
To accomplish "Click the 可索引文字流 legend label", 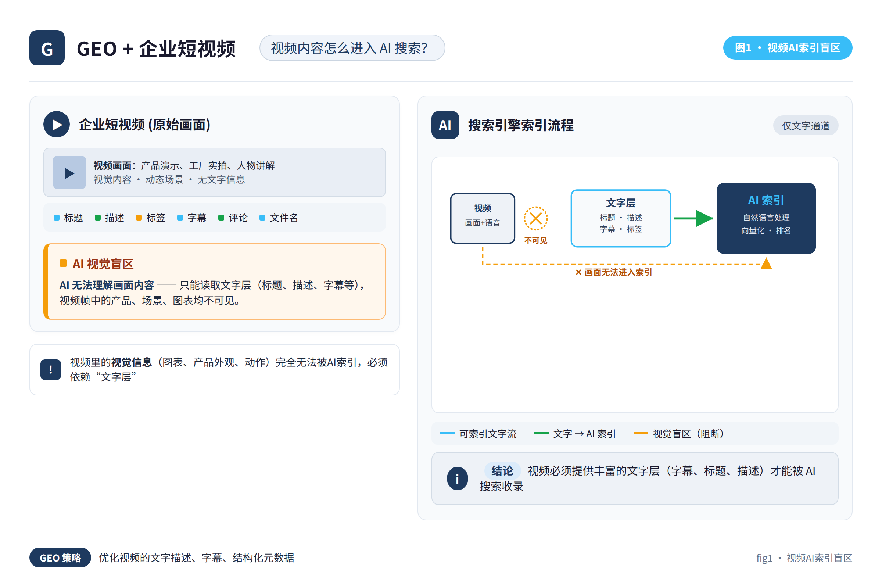I will click(x=488, y=434).
